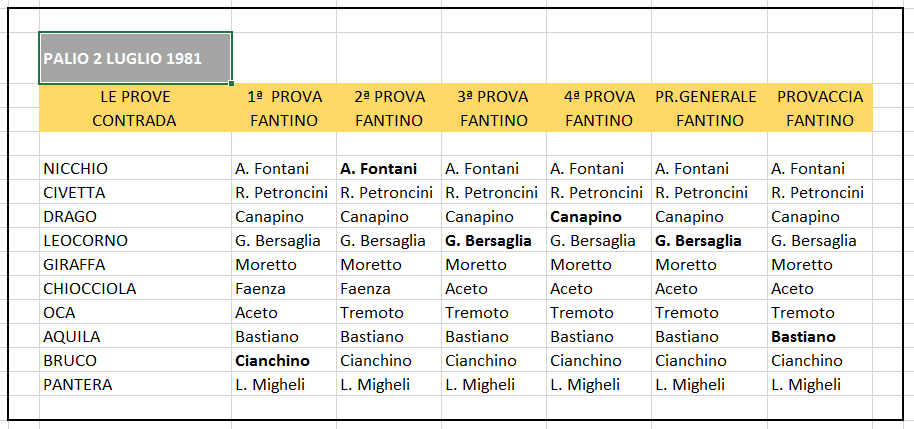Screen dimensions: 914x429
Task: Select the bold Canapino cell in 4ª PROVA
Action: click(599, 217)
